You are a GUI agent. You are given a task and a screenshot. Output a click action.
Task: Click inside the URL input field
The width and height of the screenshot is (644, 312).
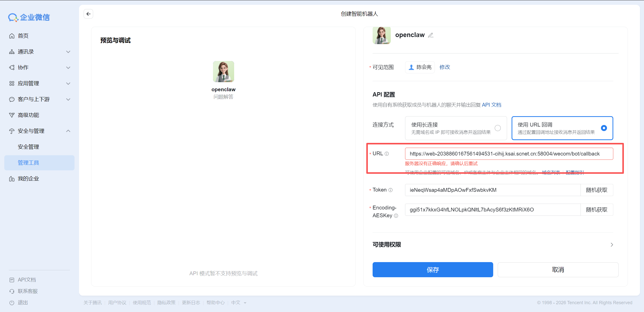coord(509,153)
